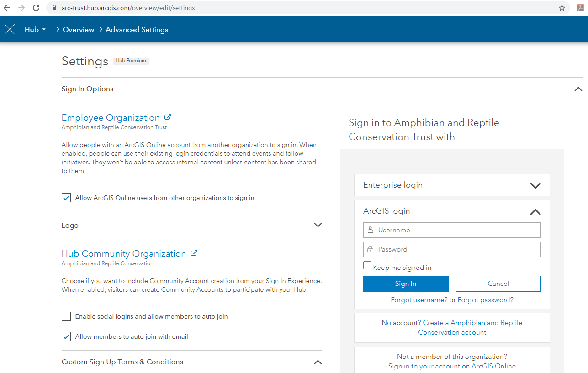Click into the Username field
The width and height of the screenshot is (588, 373).
(x=452, y=230)
